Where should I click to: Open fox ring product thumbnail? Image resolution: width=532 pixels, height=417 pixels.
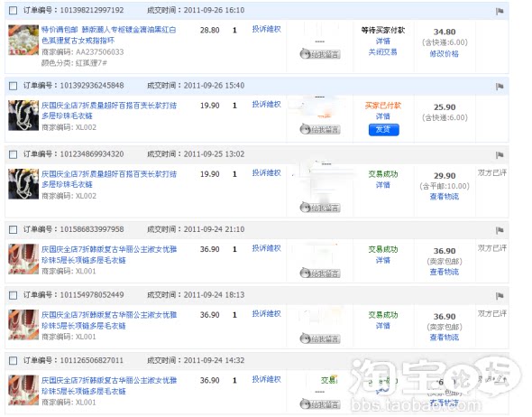coord(23,40)
